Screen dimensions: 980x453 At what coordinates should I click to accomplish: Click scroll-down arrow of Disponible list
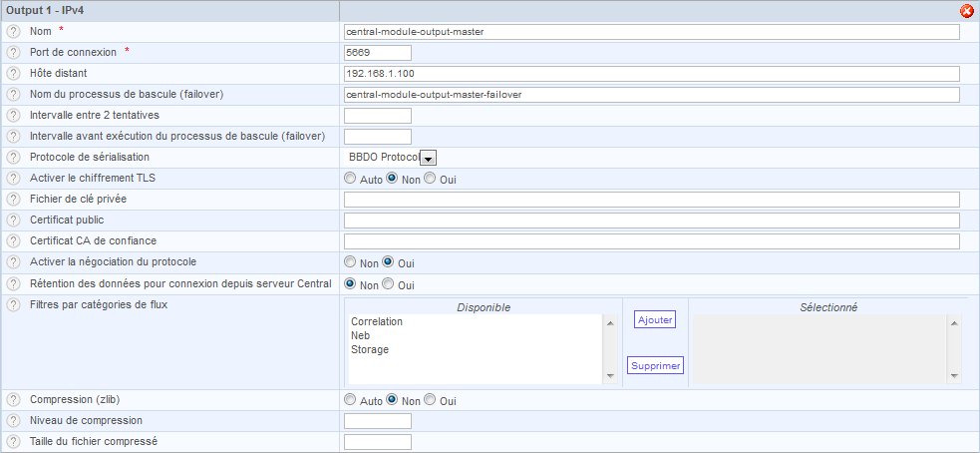coord(610,375)
